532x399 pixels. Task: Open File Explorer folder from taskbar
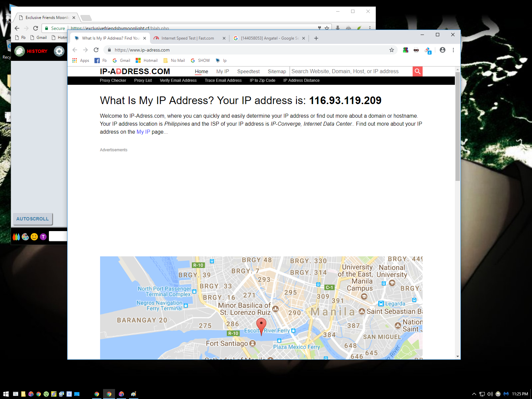23,394
